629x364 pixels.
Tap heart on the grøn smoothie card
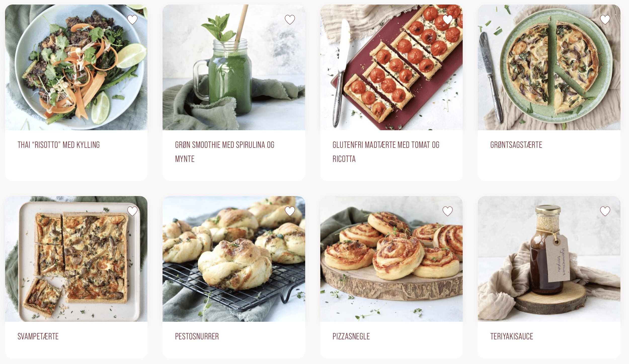tap(290, 20)
